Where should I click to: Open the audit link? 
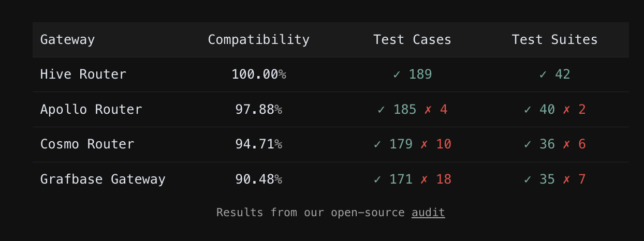428,213
